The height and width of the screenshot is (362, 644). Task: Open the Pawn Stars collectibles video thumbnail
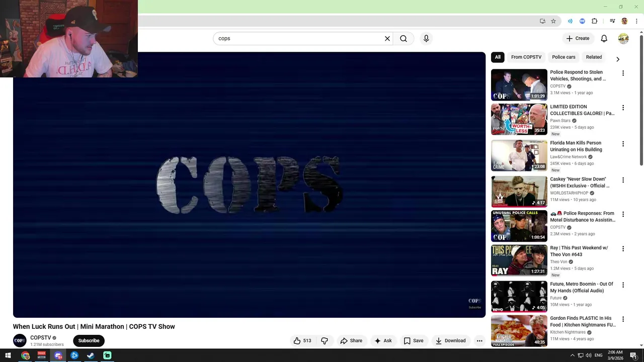[x=519, y=119]
